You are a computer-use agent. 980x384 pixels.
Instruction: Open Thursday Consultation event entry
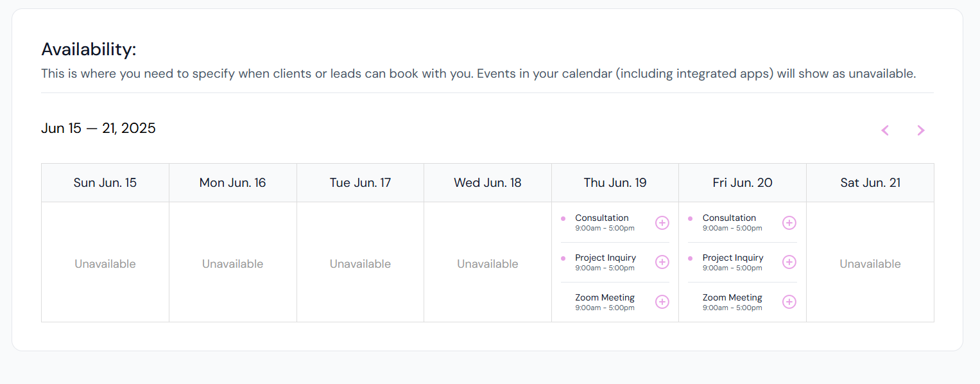[605, 223]
